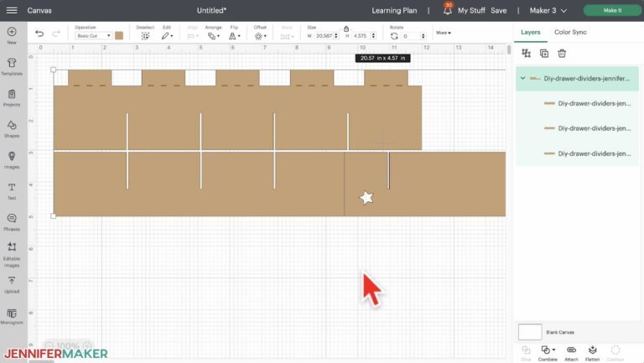This screenshot has height=363, width=644.
Task: Click the Slice tool
Action: 526,353
